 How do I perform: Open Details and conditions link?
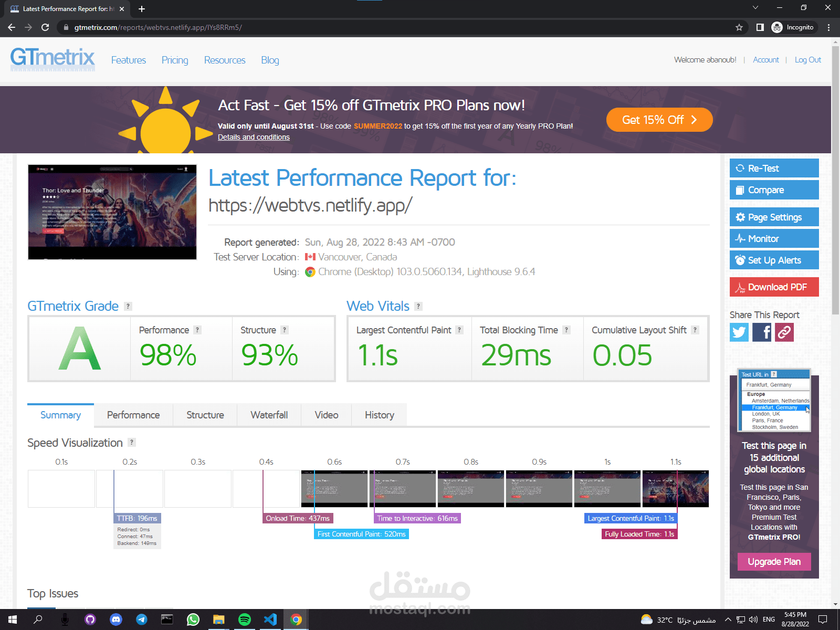[x=254, y=137]
